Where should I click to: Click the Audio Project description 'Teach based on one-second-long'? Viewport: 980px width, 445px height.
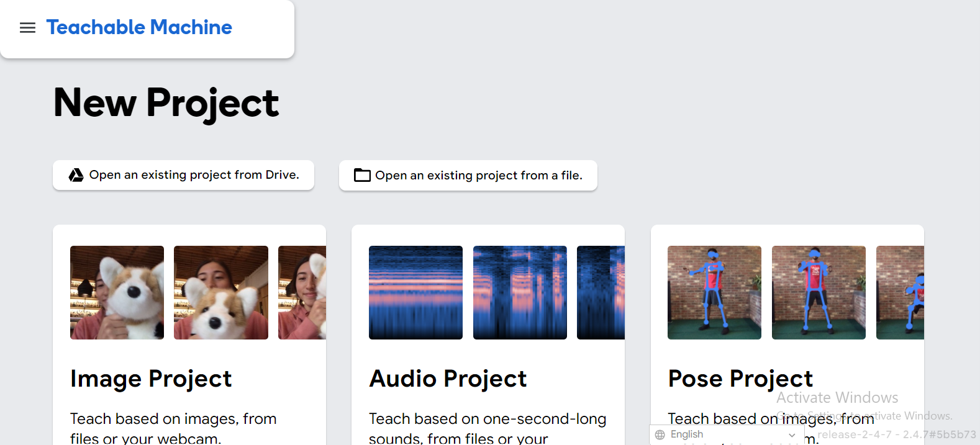tap(488, 419)
